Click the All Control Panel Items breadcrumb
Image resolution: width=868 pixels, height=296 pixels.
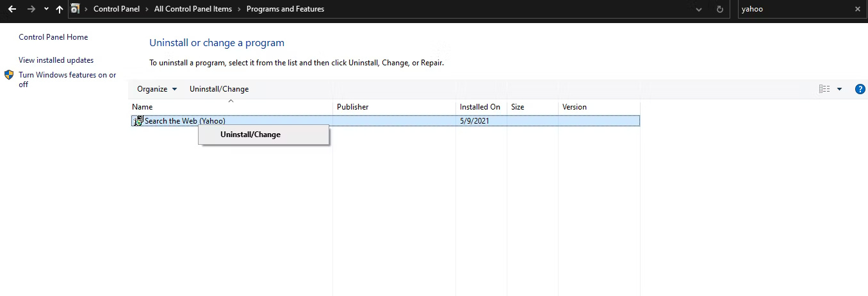[x=193, y=9]
